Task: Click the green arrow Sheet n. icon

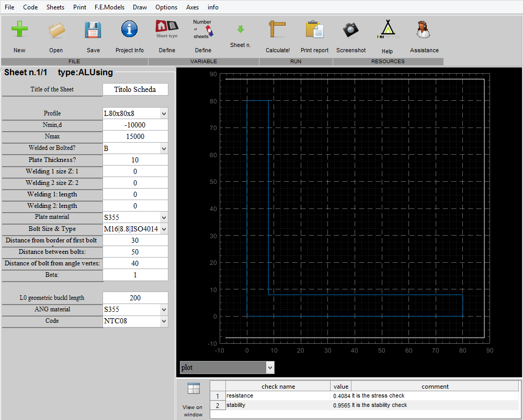Action: (x=241, y=29)
